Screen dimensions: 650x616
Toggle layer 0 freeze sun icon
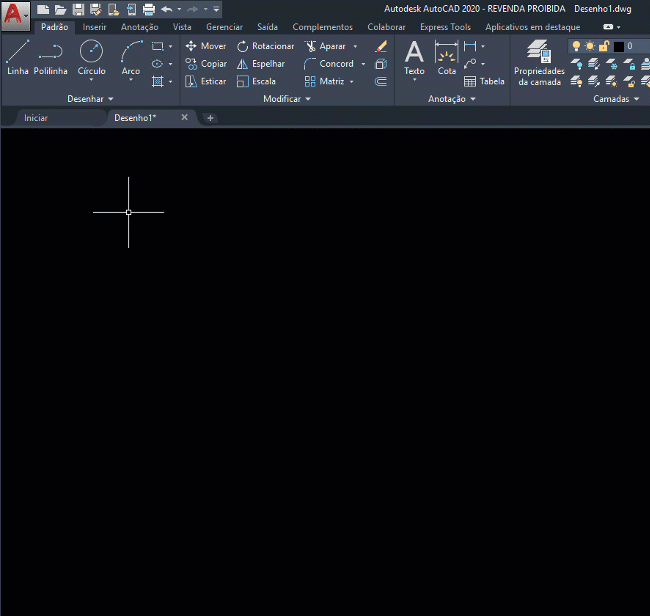click(x=589, y=46)
